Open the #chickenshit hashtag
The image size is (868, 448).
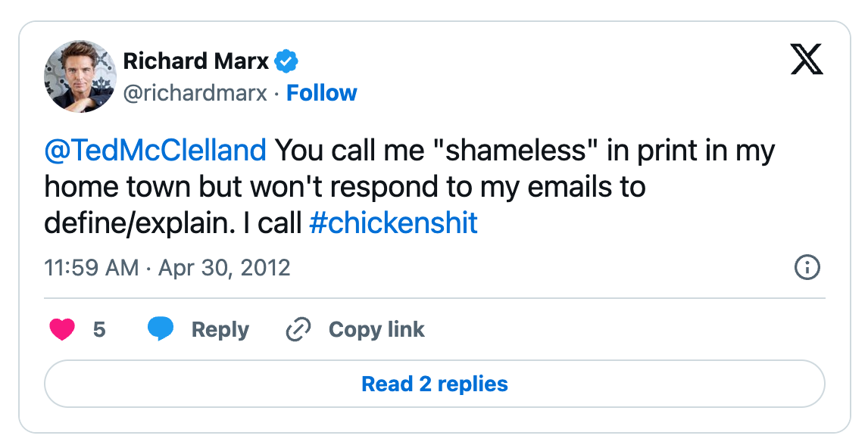coord(394,223)
